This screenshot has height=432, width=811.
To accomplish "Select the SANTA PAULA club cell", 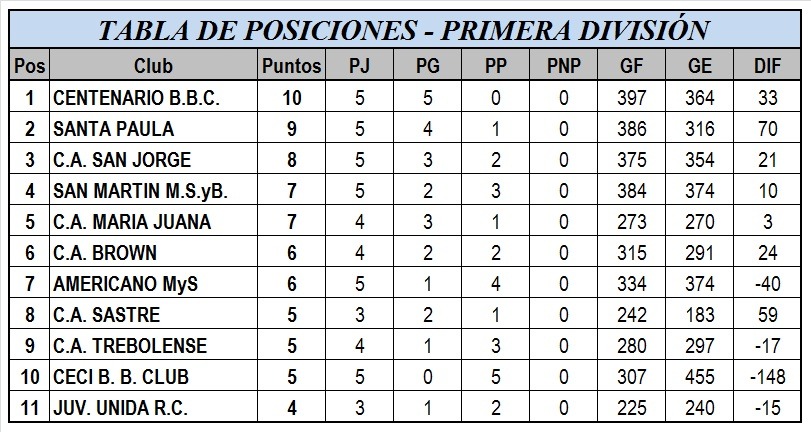I will 154,128.
